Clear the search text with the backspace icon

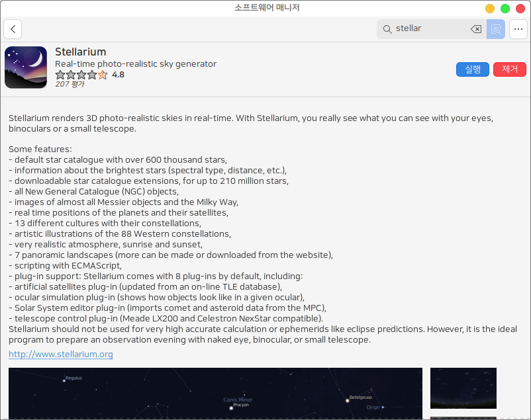pos(475,29)
